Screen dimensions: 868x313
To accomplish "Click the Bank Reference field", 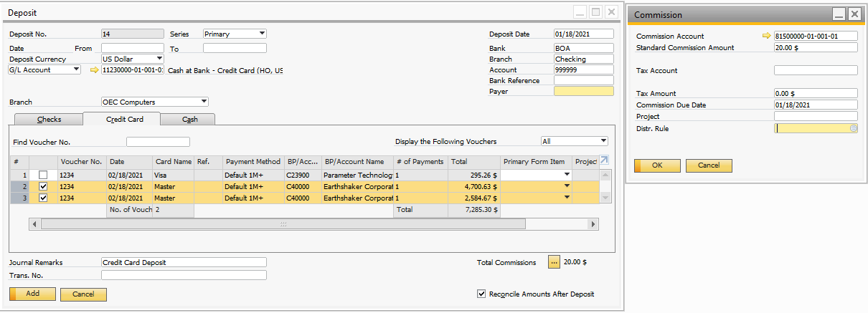I will [x=583, y=80].
